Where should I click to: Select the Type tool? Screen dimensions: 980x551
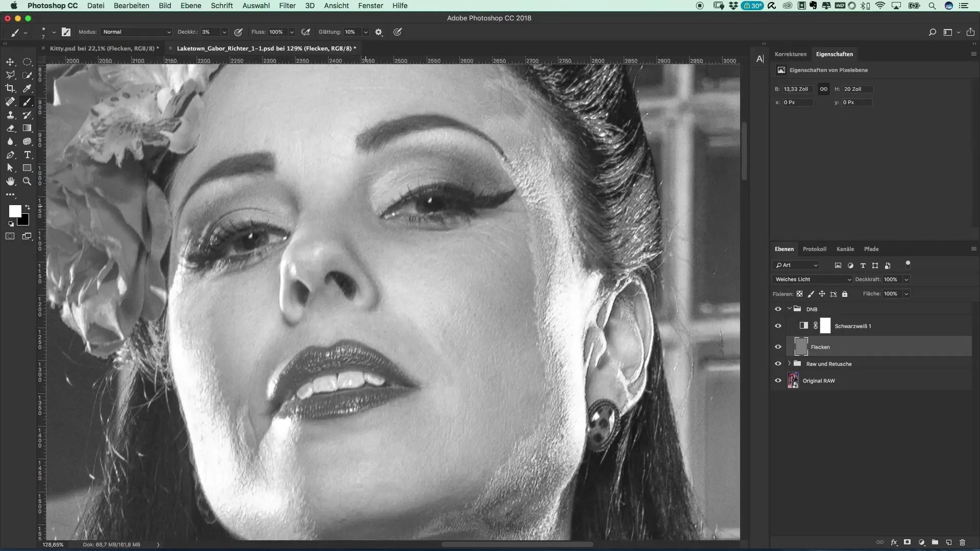pyautogui.click(x=27, y=155)
